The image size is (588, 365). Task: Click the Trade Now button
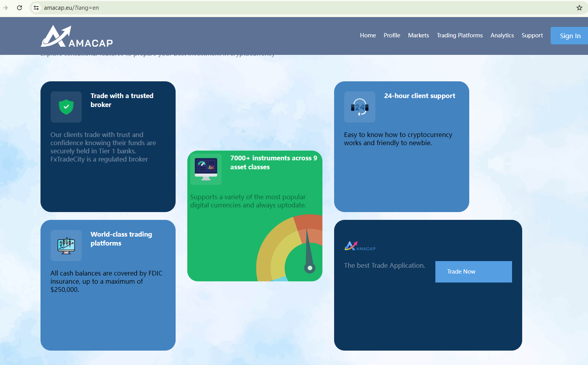click(473, 272)
